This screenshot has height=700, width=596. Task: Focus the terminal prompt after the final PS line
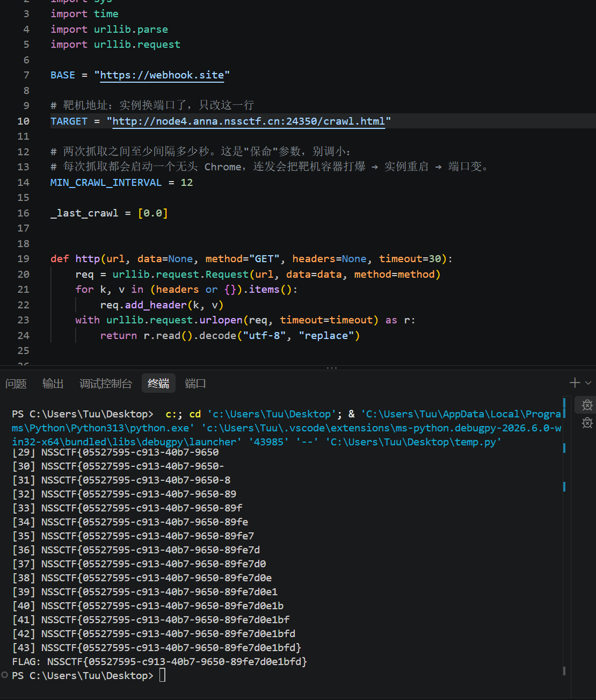(x=162, y=675)
